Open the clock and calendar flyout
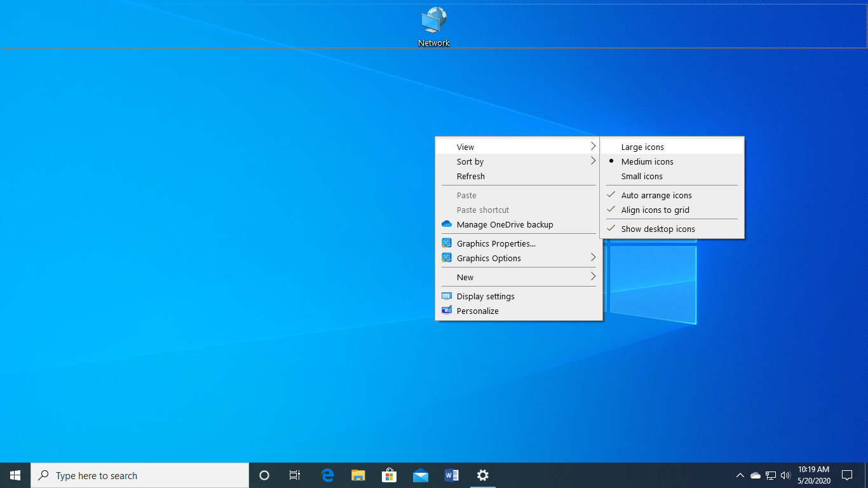This screenshot has height=488, width=868. 813,475
